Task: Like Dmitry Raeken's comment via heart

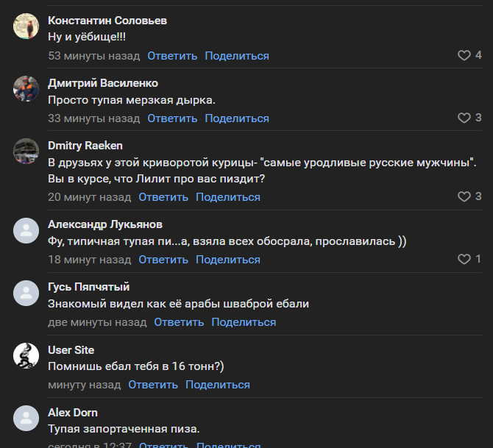Action: point(464,196)
